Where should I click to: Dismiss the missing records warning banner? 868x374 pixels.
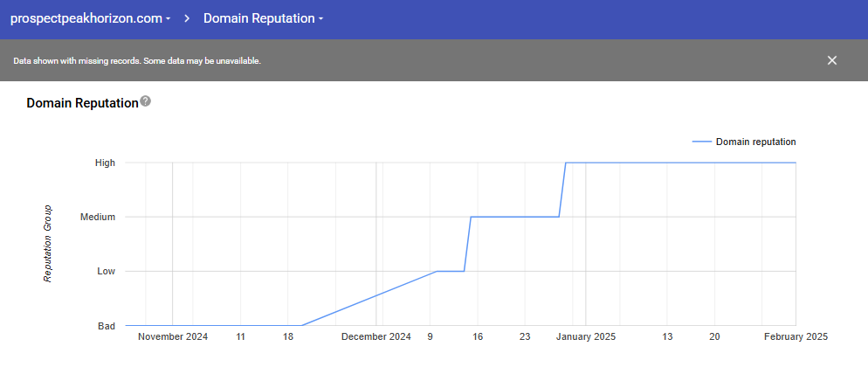(831, 60)
